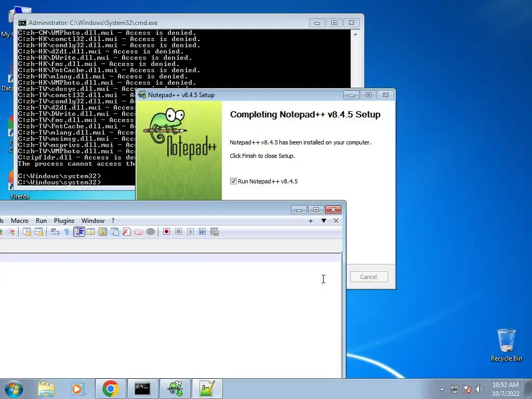532x399 pixels.
Task: Open Action Center flag tray icon
Action: pos(467,389)
